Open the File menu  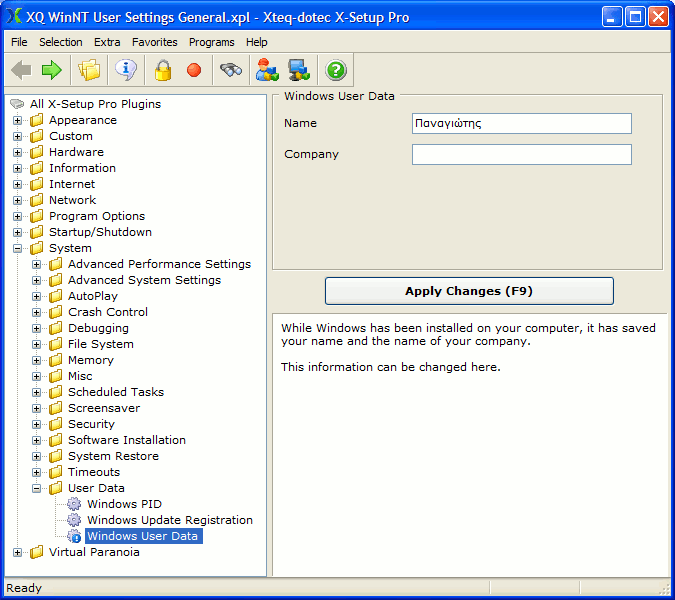click(x=19, y=42)
